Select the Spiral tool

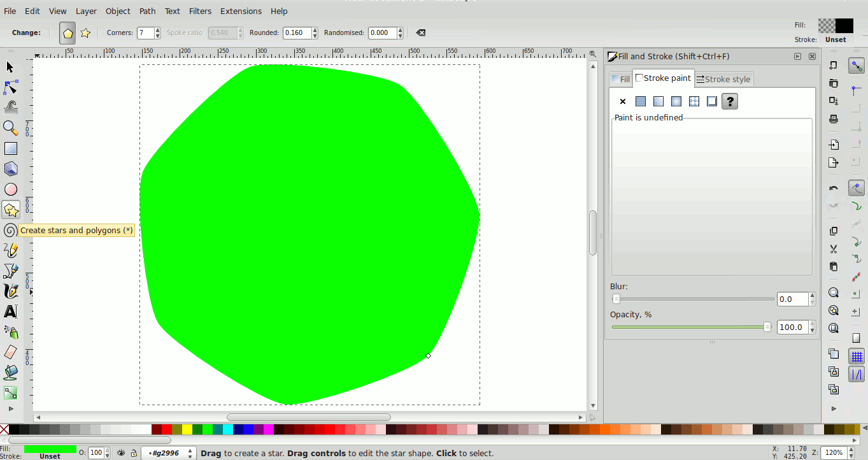click(x=10, y=230)
